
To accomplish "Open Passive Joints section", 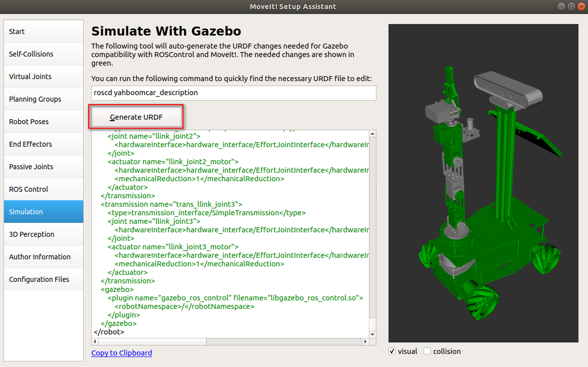I will coord(44,167).
